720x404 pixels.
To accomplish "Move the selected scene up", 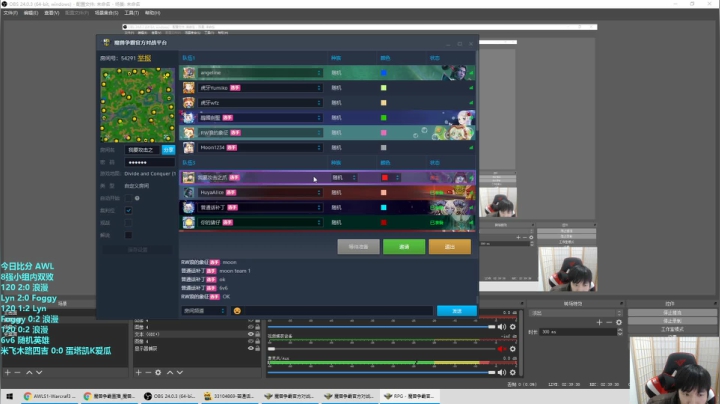I will (29, 372).
